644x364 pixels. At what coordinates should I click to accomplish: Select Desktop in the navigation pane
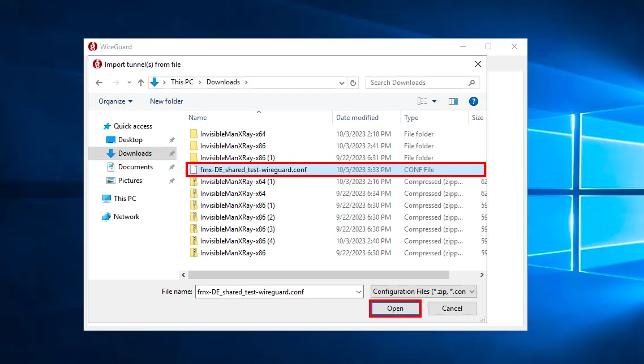[x=130, y=140]
